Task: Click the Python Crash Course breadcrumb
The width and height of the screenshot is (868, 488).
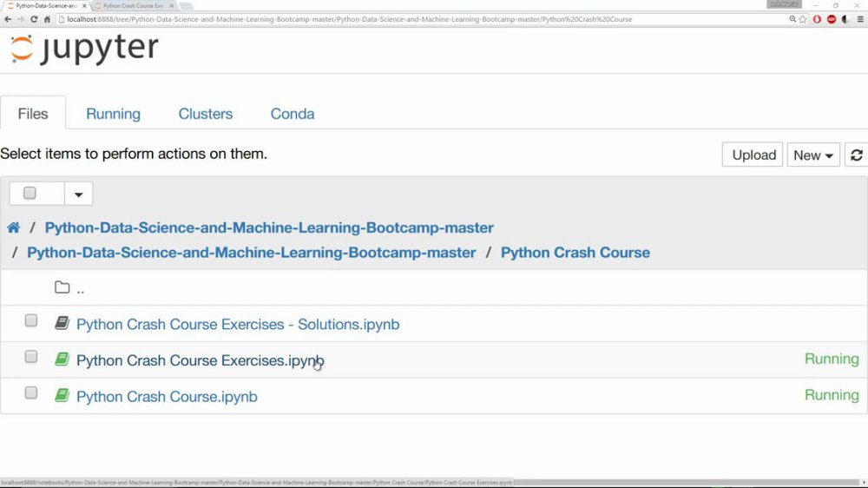Action: pyautogui.click(x=575, y=253)
